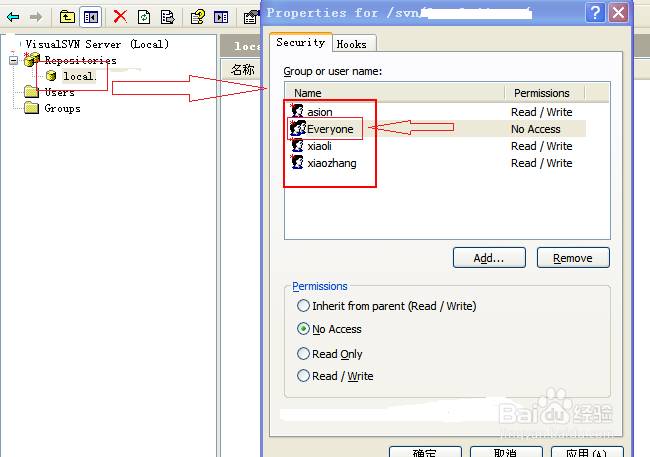Click the red X Delete toolbar icon
This screenshot has height=457, width=650.
(x=120, y=17)
